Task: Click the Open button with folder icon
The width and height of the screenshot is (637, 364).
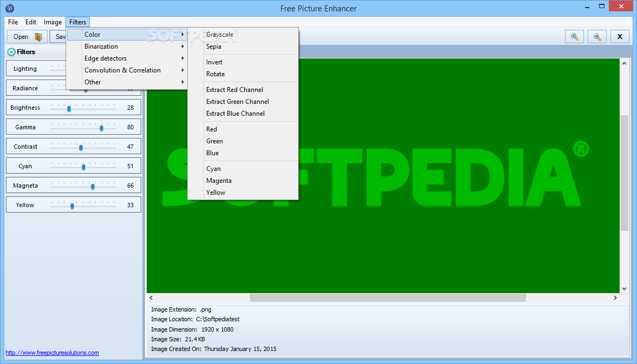Action: (x=27, y=37)
